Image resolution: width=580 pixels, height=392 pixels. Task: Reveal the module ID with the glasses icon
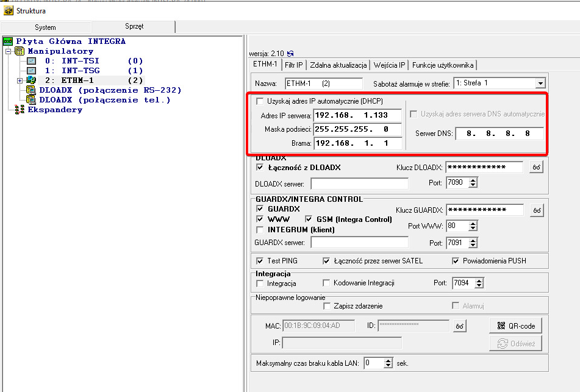click(x=460, y=326)
